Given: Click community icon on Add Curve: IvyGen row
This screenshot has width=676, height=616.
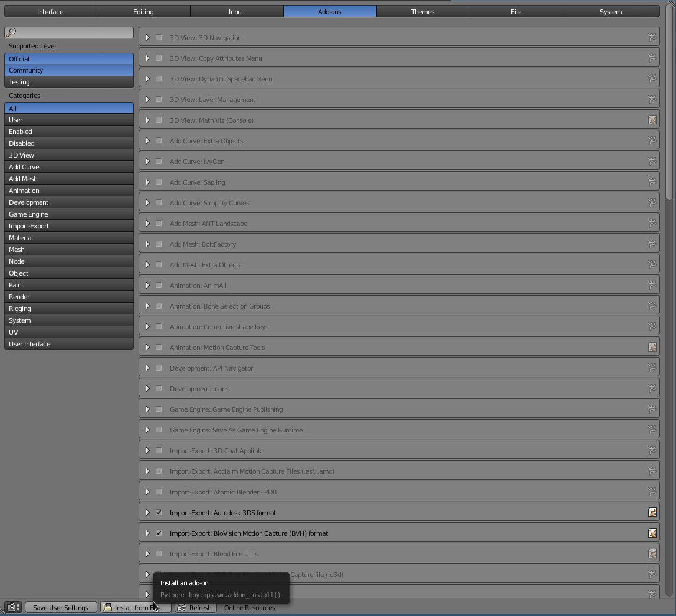Looking at the screenshot, I should [x=652, y=161].
